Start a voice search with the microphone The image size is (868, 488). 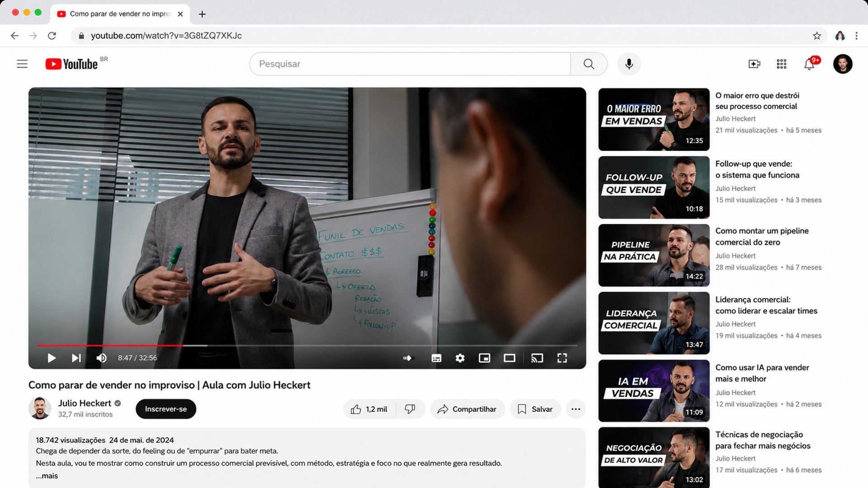[629, 64]
